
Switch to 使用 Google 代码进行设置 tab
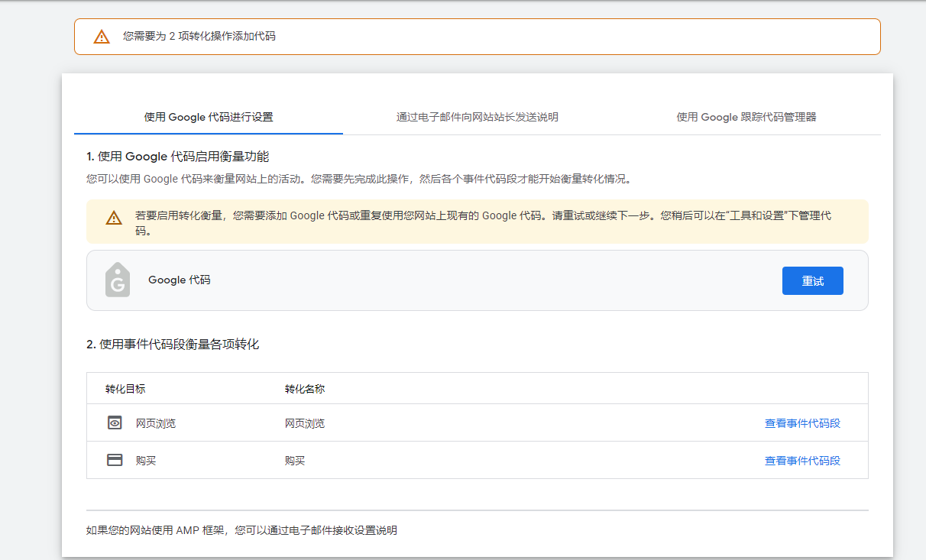click(x=209, y=117)
